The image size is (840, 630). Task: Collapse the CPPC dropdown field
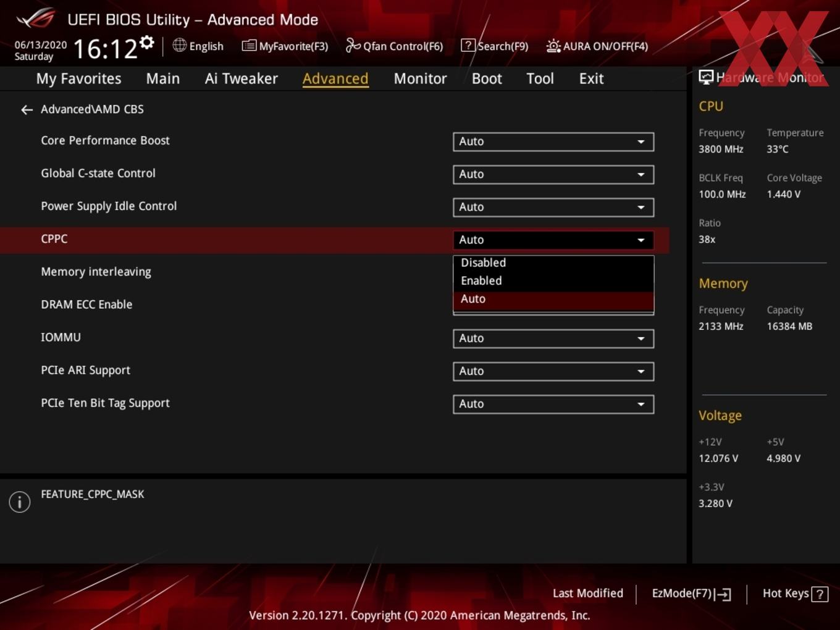[x=553, y=240]
